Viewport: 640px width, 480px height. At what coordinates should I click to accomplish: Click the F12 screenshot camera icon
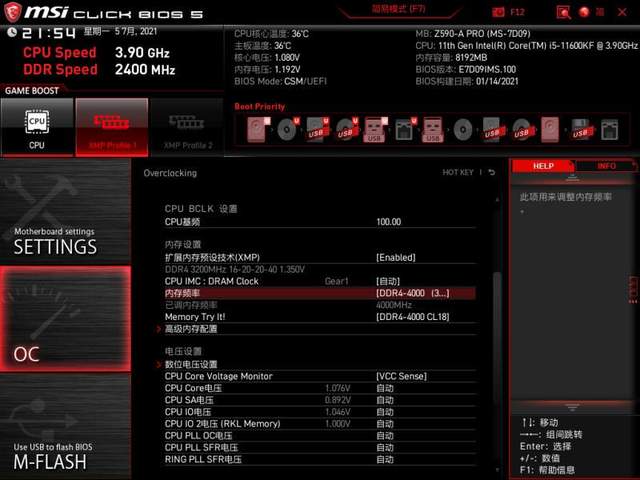click(x=498, y=12)
